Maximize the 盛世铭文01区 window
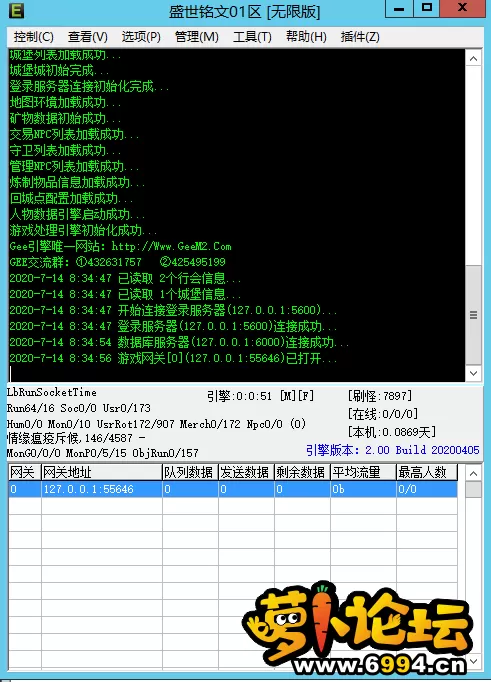This screenshot has width=491, height=682. click(x=427, y=8)
